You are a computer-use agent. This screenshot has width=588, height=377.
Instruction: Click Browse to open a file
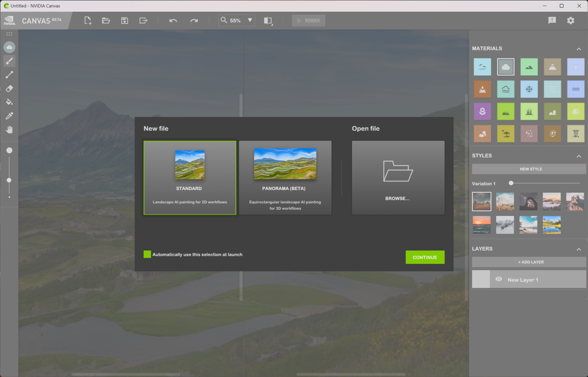[398, 178]
